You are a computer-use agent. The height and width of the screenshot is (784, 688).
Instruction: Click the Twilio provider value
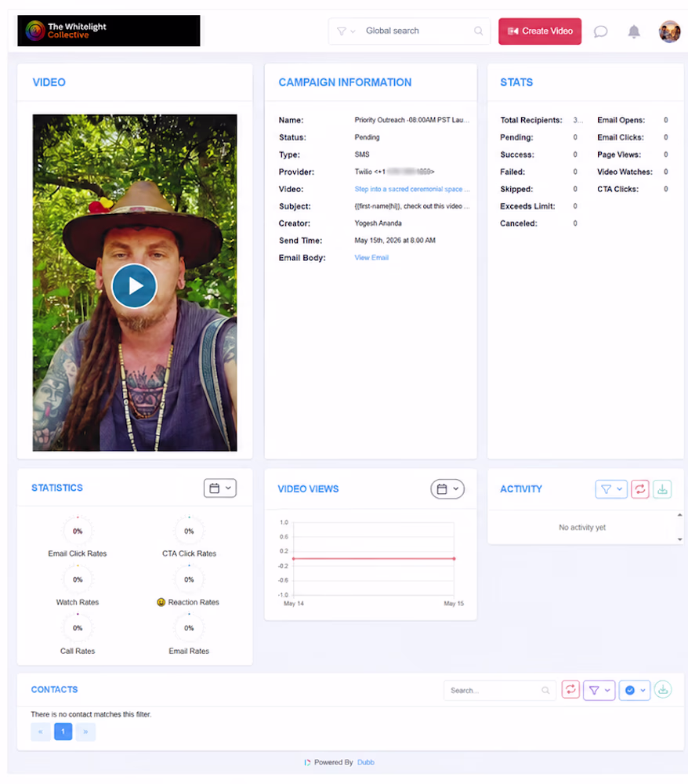point(394,172)
